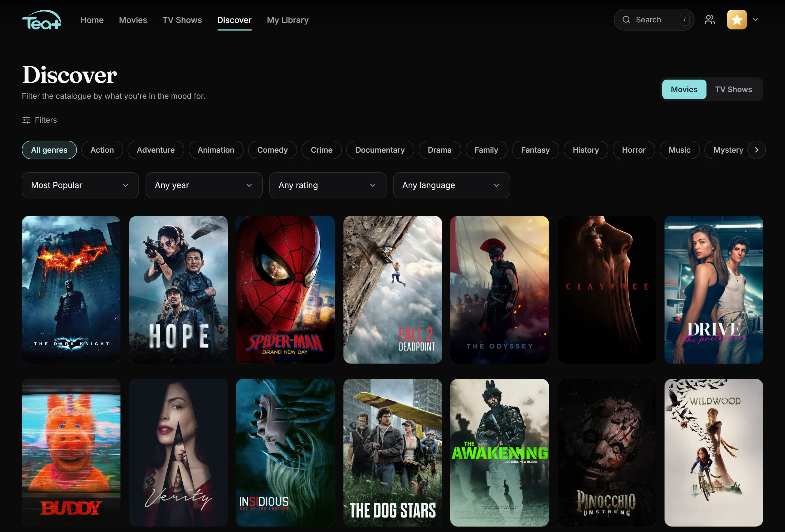Filter by Drama genre
Screen dimensions: 785x532
click(x=439, y=150)
